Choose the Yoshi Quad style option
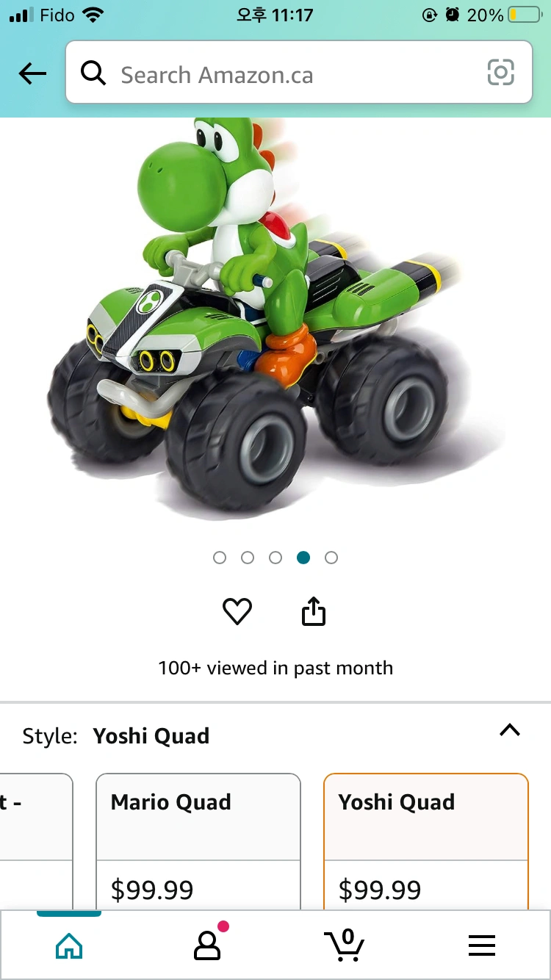Image resolution: width=551 pixels, height=980 pixels. click(x=426, y=841)
